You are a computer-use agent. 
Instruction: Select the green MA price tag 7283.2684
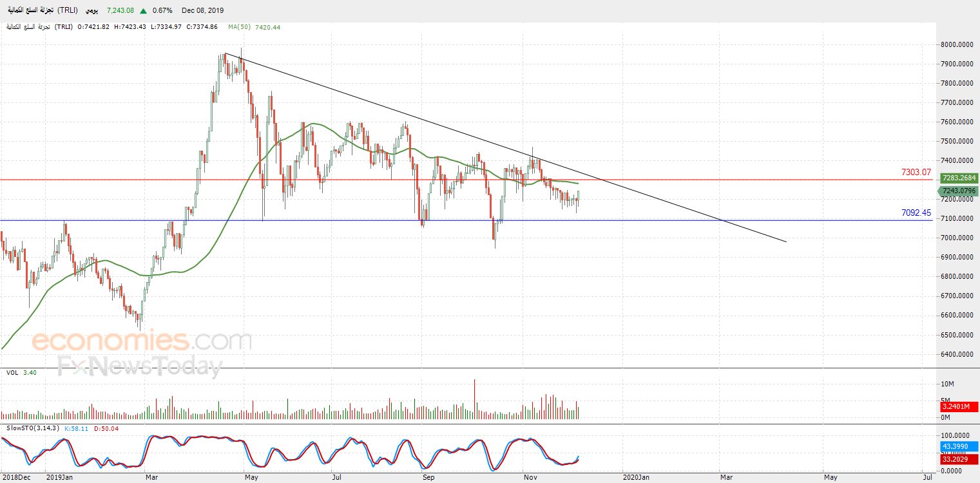coord(959,178)
